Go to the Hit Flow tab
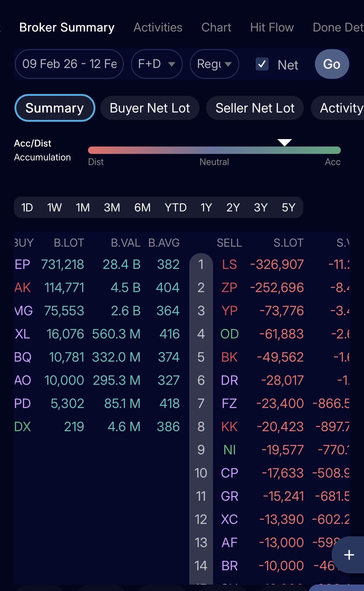364x591 pixels. [272, 28]
